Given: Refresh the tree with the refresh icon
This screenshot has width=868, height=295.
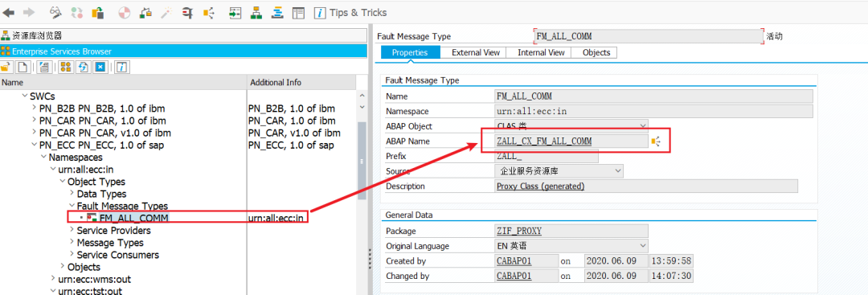Looking at the screenshot, I should [83, 67].
